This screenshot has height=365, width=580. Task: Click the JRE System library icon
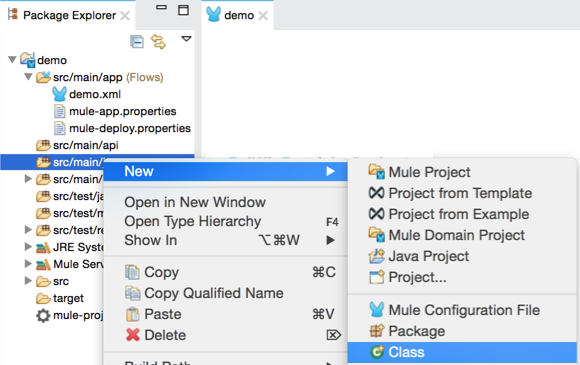click(x=43, y=247)
